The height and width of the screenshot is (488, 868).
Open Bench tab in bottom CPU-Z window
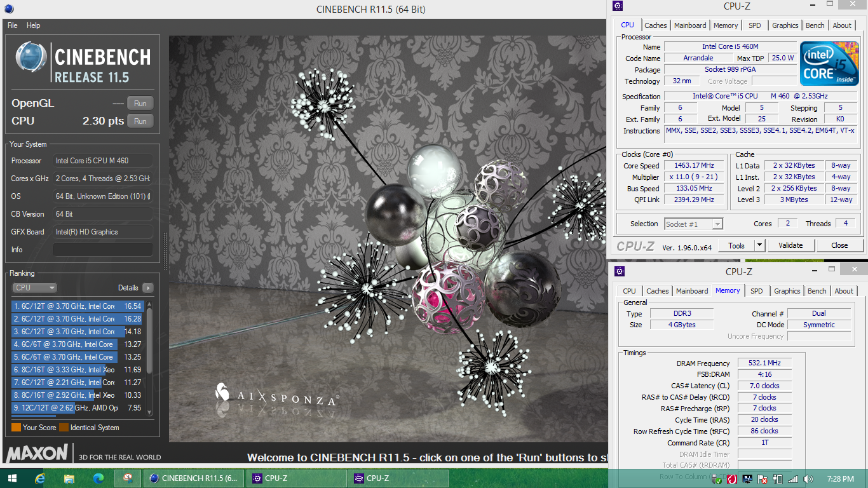[817, 291]
